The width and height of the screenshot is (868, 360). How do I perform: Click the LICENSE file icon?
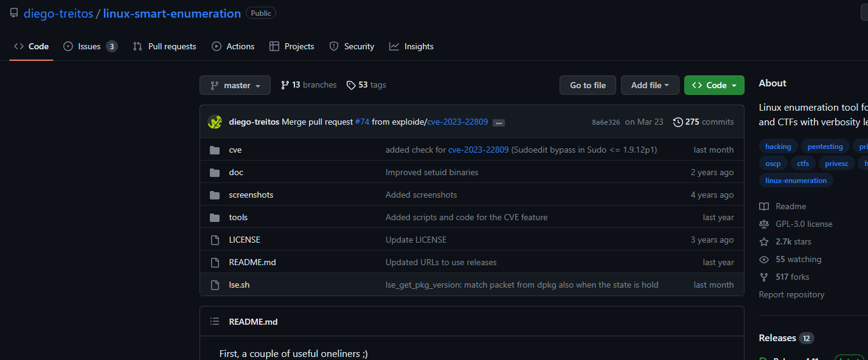pos(215,240)
